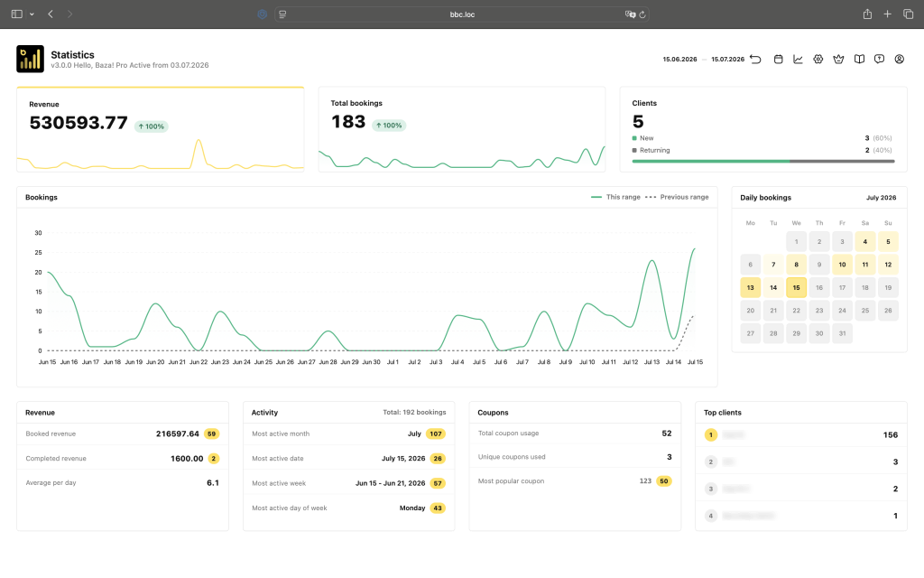The height and width of the screenshot is (578, 924).
Task: Select the Total bookings summary card
Action: (462, 129)
